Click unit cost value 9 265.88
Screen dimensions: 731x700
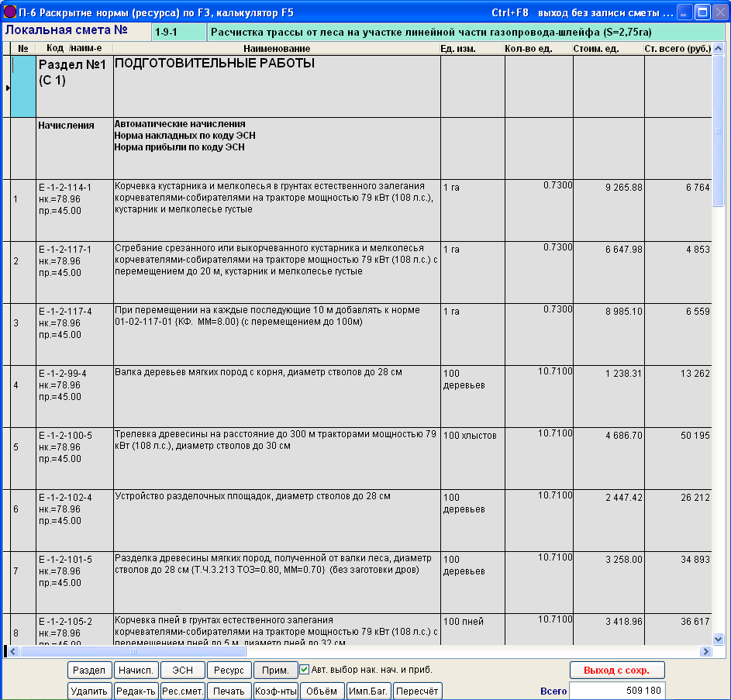click(623, 188)
